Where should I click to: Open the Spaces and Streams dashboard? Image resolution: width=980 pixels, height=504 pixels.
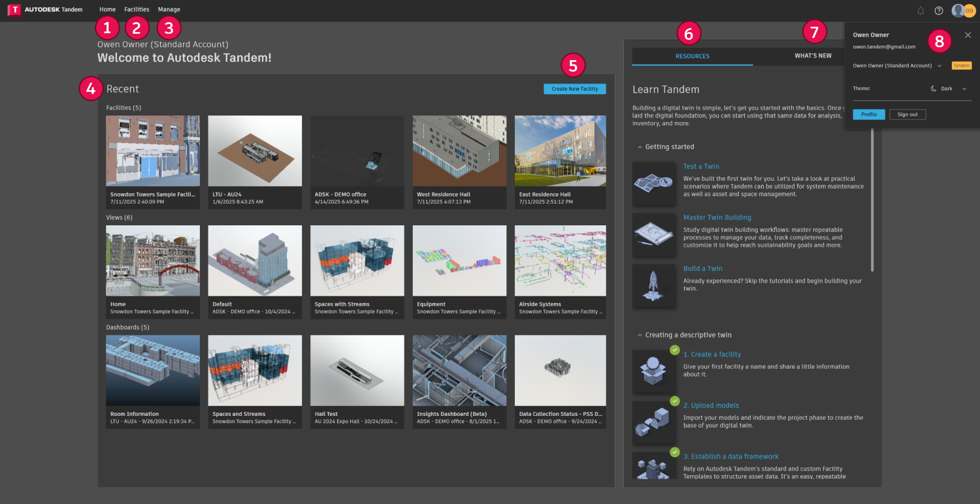[255, 382]
